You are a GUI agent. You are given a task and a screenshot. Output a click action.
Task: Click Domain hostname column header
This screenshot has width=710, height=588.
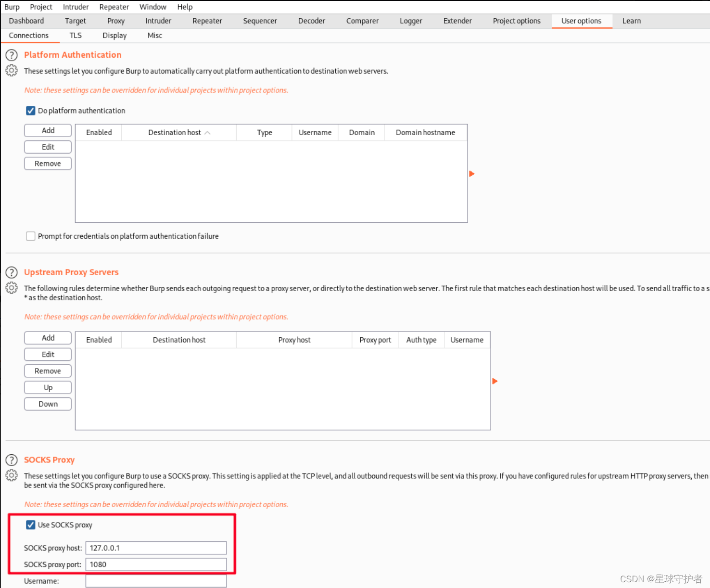click(x=426, y=133)
